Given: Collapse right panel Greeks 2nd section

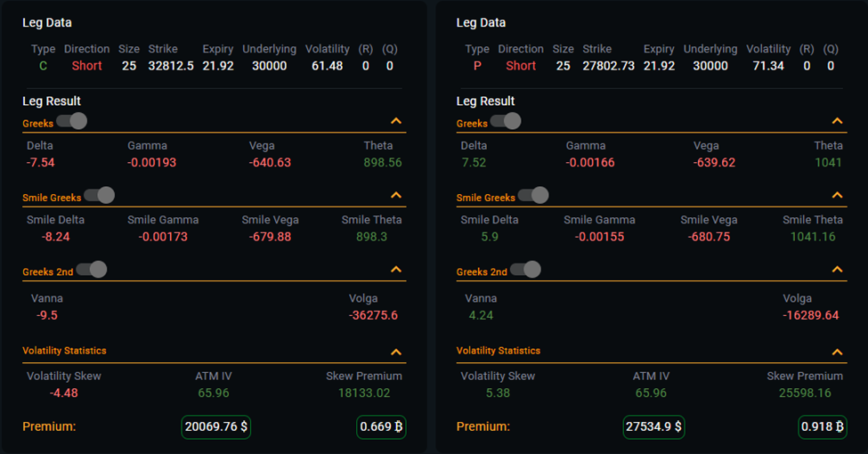Looking at the screenshot, I should pyautogui.click(x=837, y=269).
